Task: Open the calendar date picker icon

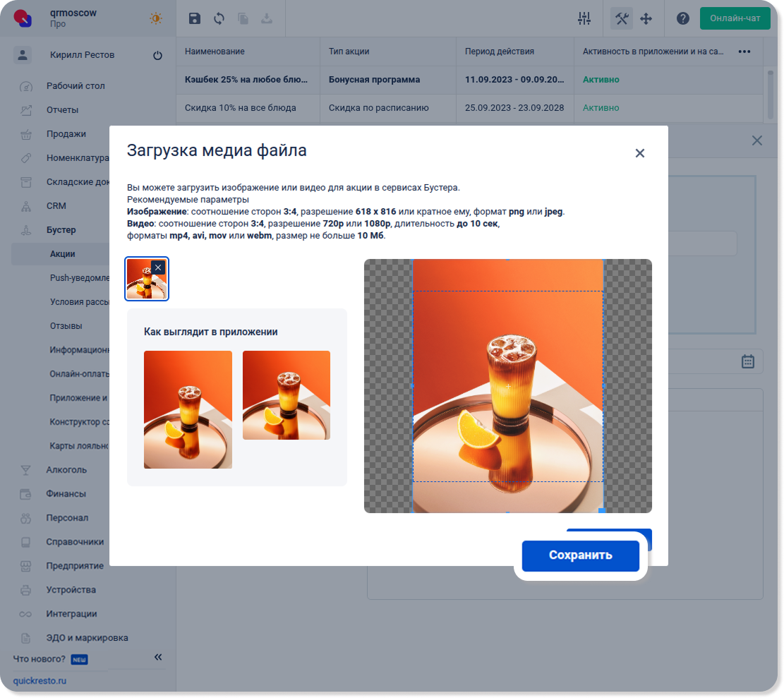Action: coord(748,361)
